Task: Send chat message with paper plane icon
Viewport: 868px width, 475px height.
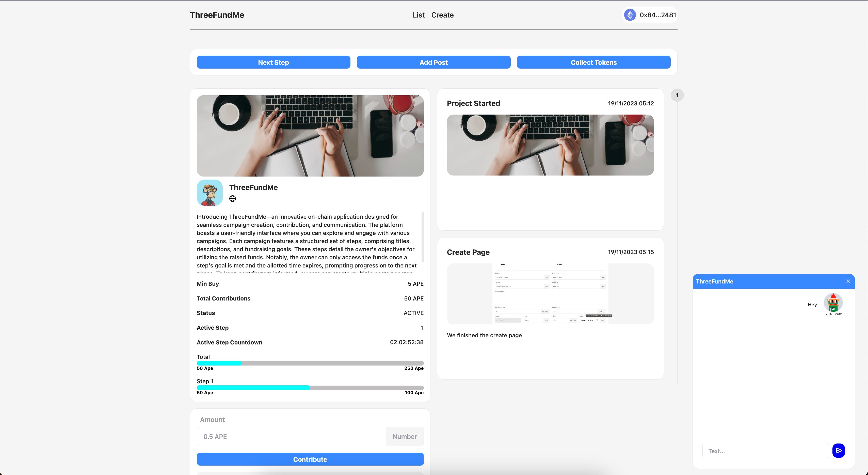Action: coord(838,451)
